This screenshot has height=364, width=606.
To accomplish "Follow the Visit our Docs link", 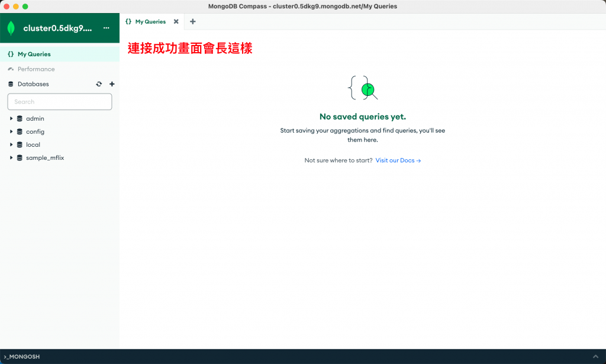I will 398,160.
